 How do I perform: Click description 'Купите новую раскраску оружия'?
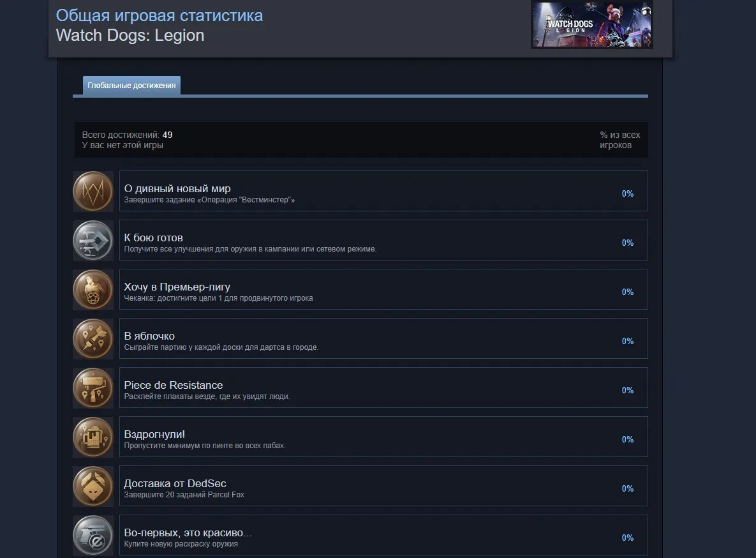181,544
